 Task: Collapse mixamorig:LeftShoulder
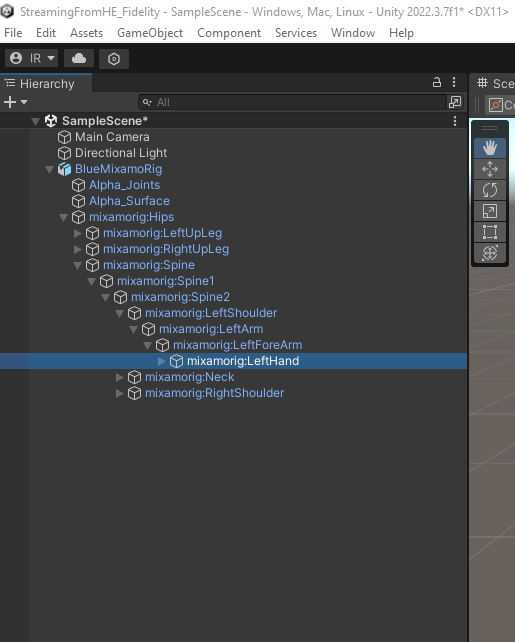pos(119,314)
